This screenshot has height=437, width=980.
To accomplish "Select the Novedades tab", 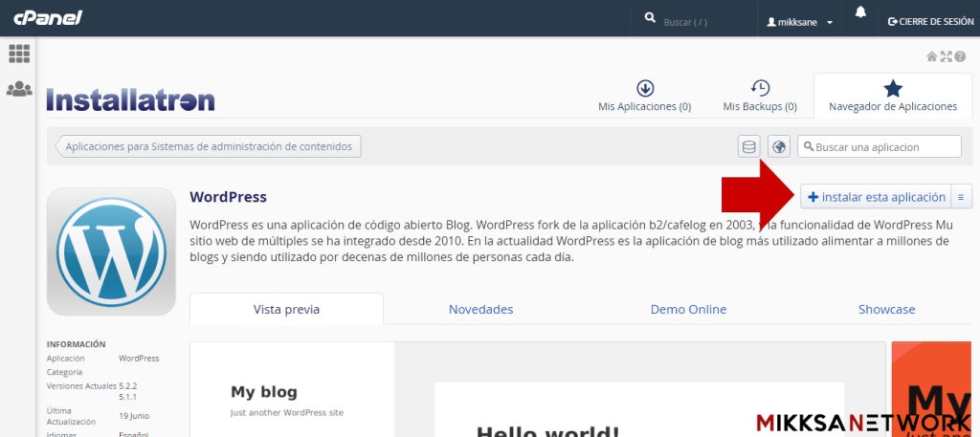I will tap(480, 309).
